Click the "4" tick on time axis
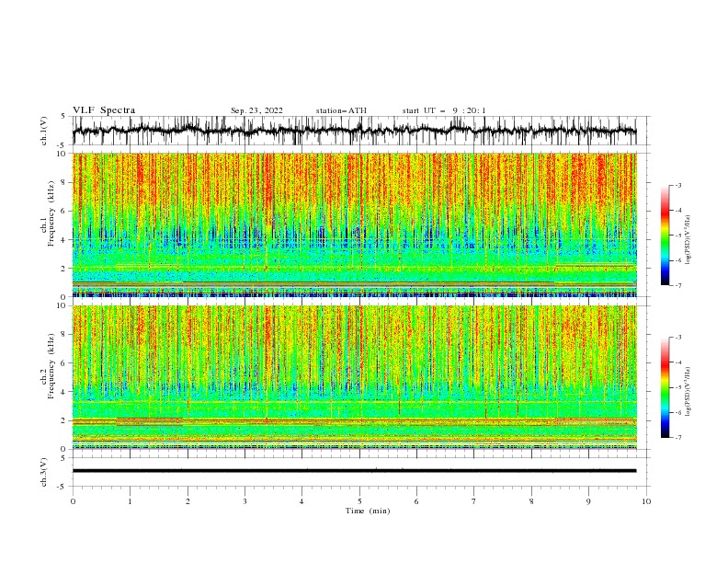 (x=302, y=501)
